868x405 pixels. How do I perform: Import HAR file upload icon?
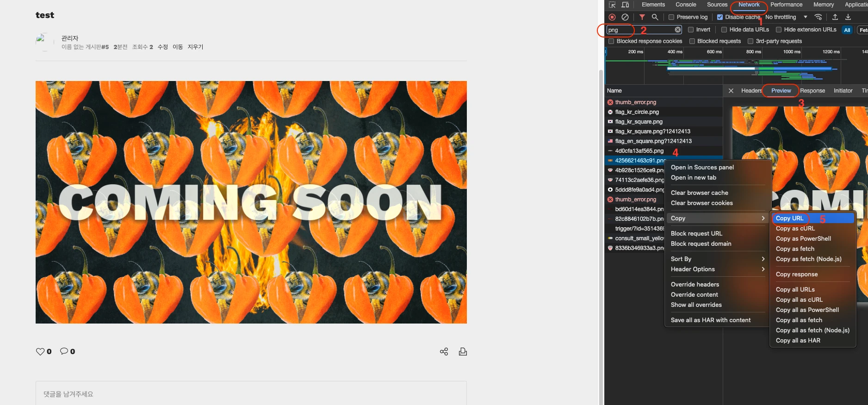(x=835, y=17)
